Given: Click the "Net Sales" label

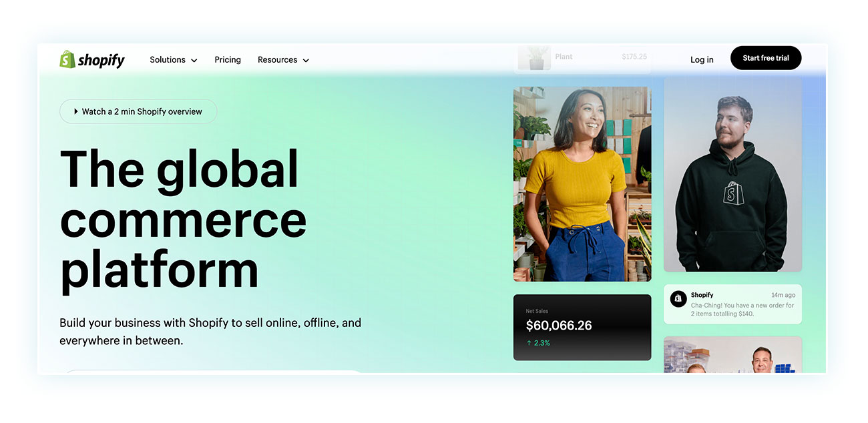Looking at the screenshot, I should pyautogui.click(x=535, y=311).
